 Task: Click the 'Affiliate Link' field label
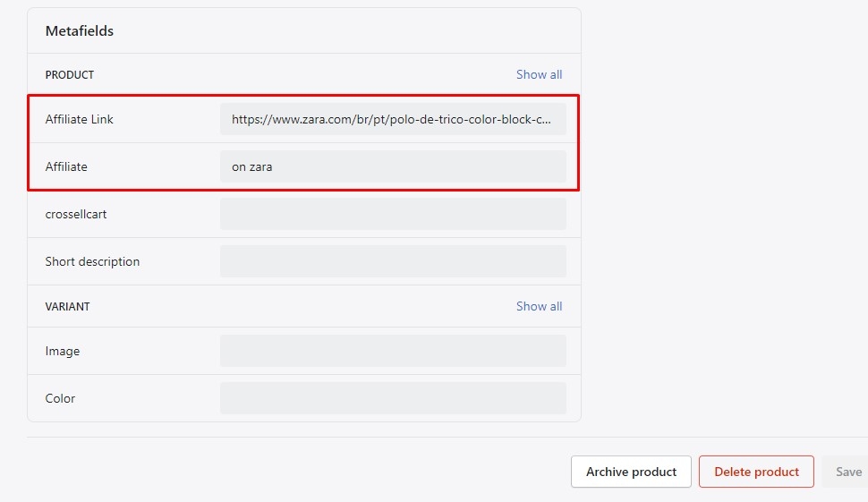click(80, 119)
